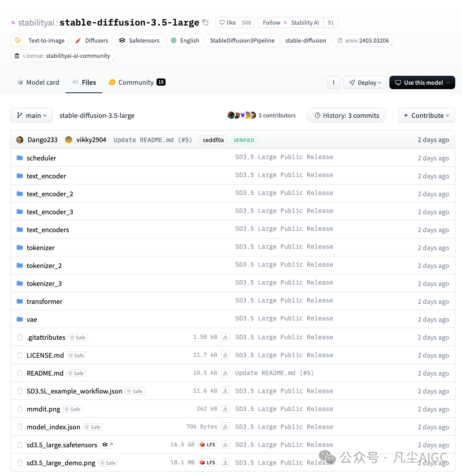Click the mmdit.png file icon
The image size is (462, 476).
(x=20, y=409)
